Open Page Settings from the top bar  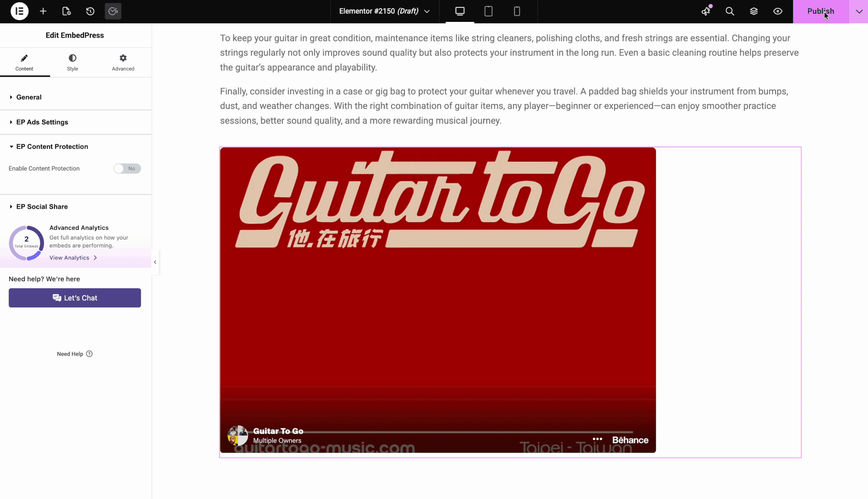(x=67, y=11)
